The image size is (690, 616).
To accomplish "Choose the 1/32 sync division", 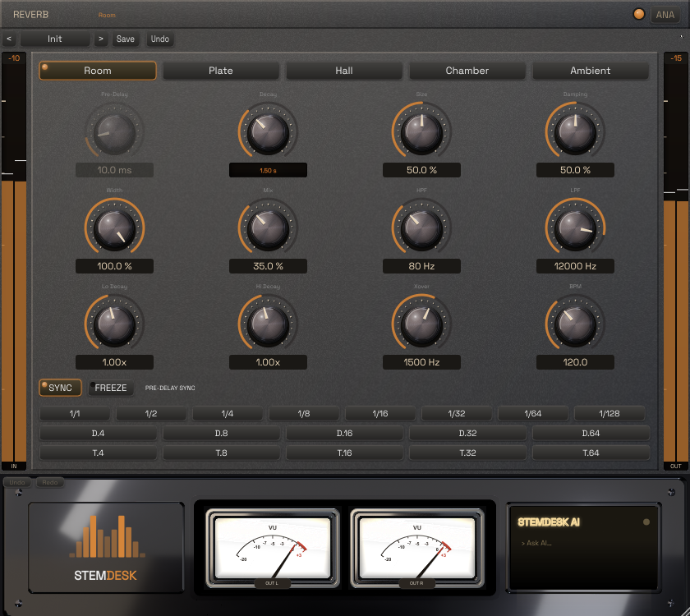I will (x=457, y=414).
